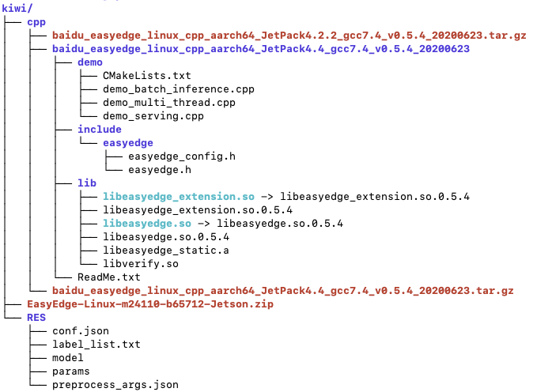Select the RES directory name
The height and width of the screenshot is (392, 552).
[36, 318]
